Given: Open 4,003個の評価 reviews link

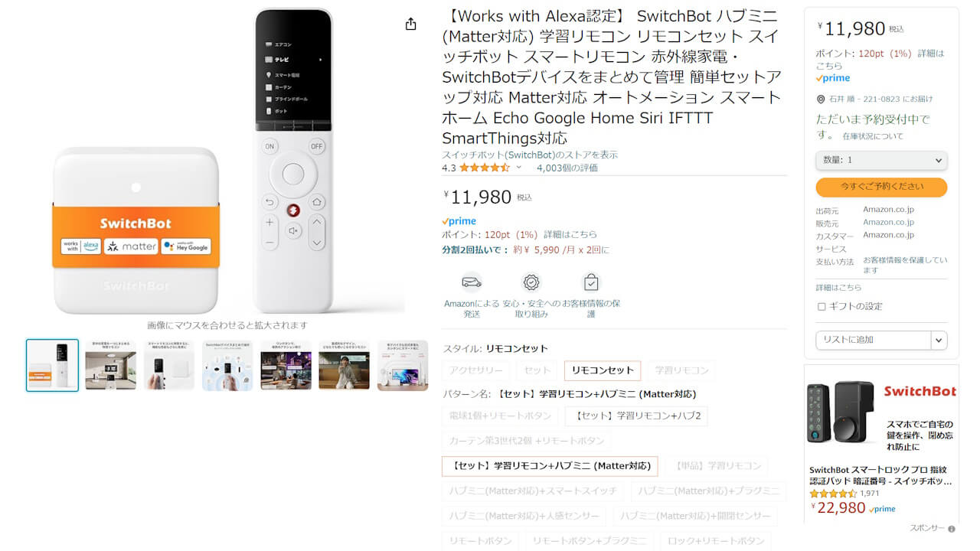Looking at the screenshot, I should click(x=567, y=168).
